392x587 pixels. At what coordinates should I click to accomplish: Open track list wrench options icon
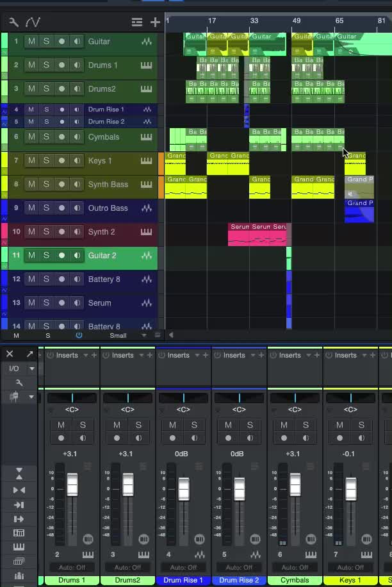point(13,22)
